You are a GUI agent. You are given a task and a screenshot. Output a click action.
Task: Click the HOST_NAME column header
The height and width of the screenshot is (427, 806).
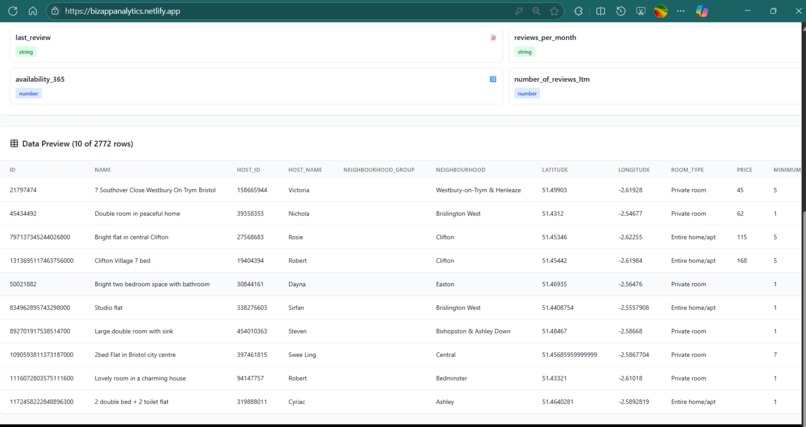(x=305, y=170)
